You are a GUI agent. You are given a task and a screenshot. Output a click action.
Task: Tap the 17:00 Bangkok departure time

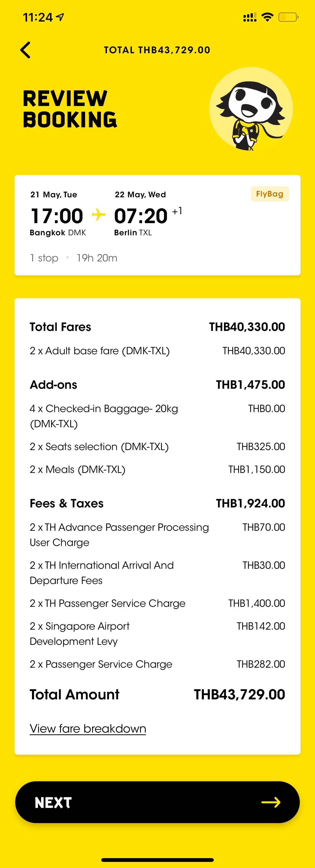pos(57,216)
